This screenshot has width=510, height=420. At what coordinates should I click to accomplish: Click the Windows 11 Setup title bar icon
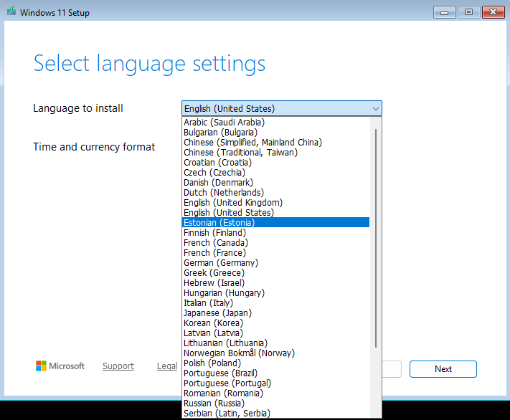11,12
